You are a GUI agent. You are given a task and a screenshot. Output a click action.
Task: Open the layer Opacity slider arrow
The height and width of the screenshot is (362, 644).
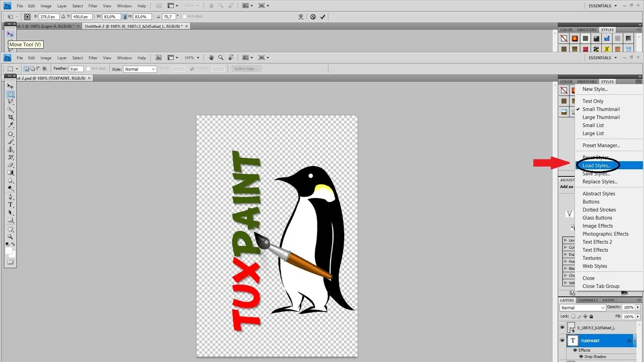click(638, 307)
